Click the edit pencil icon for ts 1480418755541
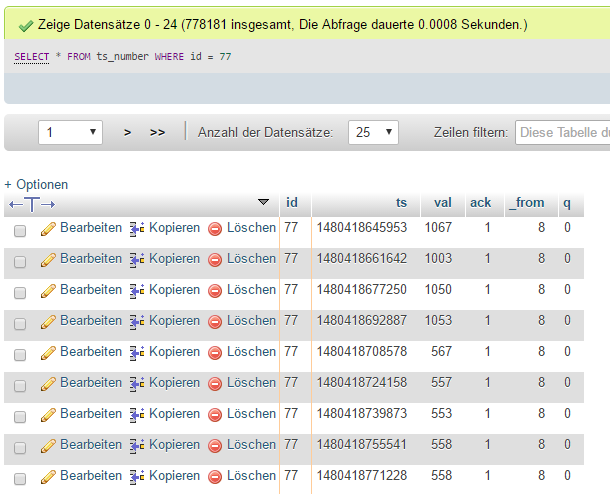Image resolution: width=610 pixels, height=494 pixels. [x=48, y=446]
